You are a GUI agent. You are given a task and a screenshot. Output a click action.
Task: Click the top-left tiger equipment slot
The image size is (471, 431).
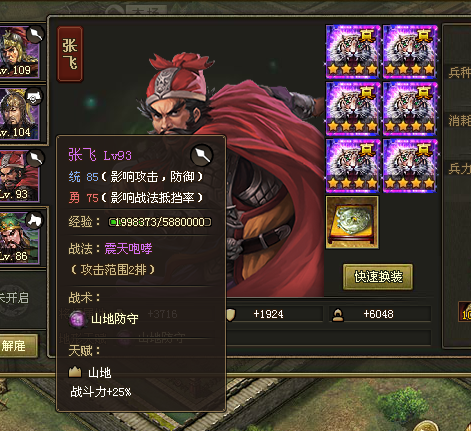353,52
